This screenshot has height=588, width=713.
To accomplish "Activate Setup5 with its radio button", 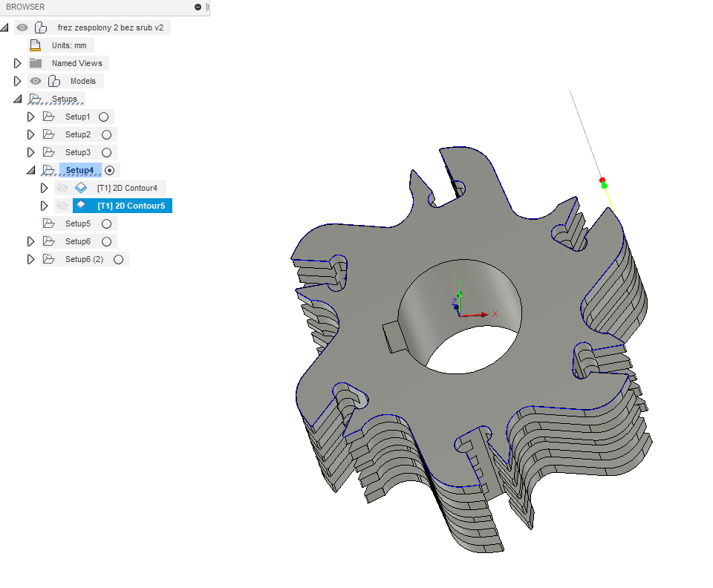I will [x=106, y=223].
